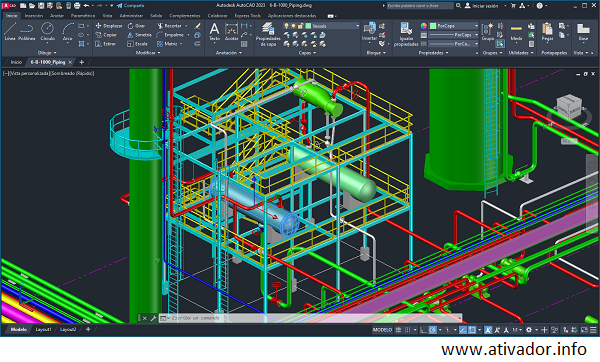Image resolution: width=600 pixels, height=362 pixels.
Task: Open the Express Tools ribbon tab
Action: pyautogui.click(x=247, y=16)
